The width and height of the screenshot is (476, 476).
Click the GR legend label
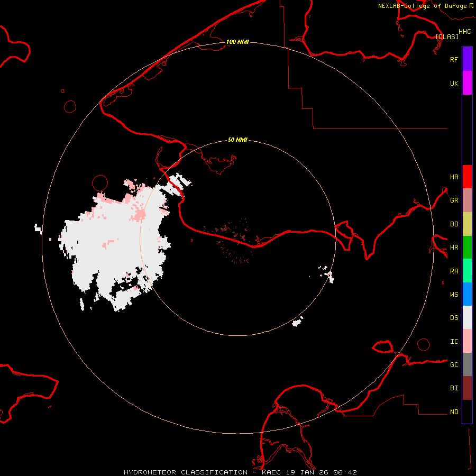(454, 200)
